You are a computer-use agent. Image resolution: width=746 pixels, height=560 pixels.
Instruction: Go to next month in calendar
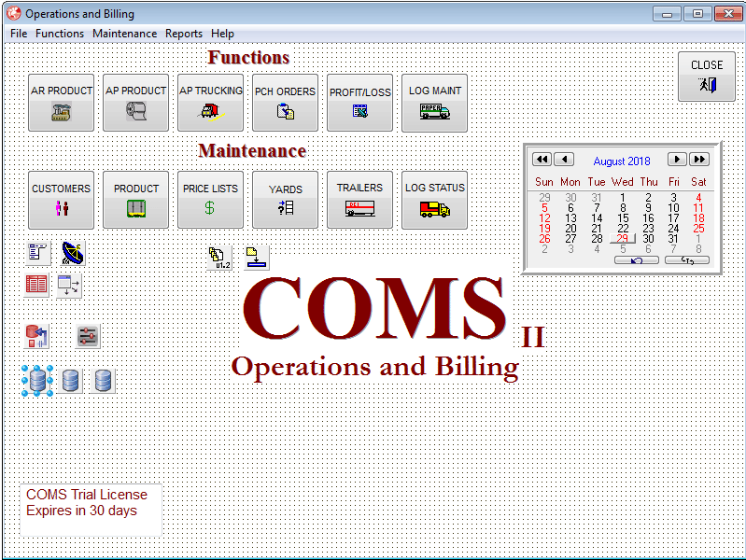coord(677,159)
